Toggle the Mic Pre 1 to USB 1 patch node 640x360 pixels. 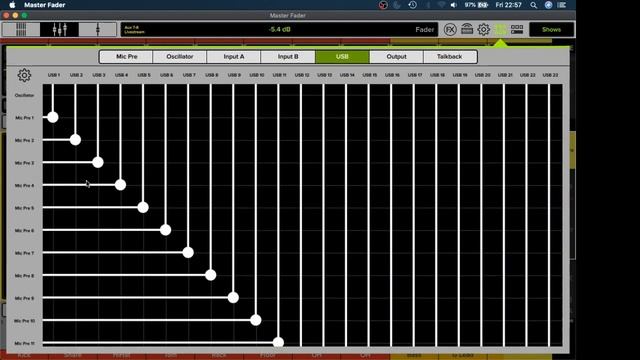coord(53,118)
